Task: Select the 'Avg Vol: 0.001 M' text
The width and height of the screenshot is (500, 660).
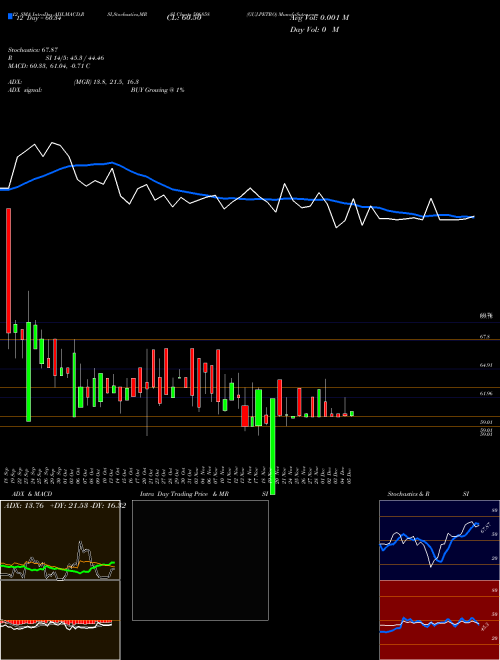Action: point(319,18)
